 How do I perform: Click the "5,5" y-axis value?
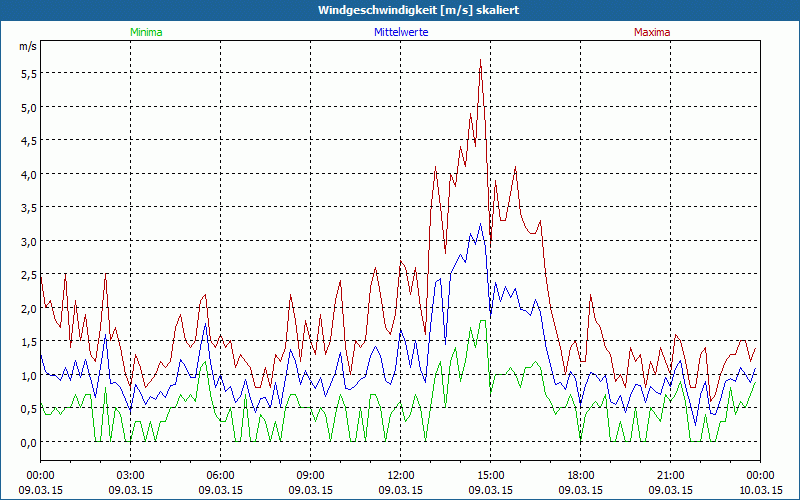click(29, 73)
